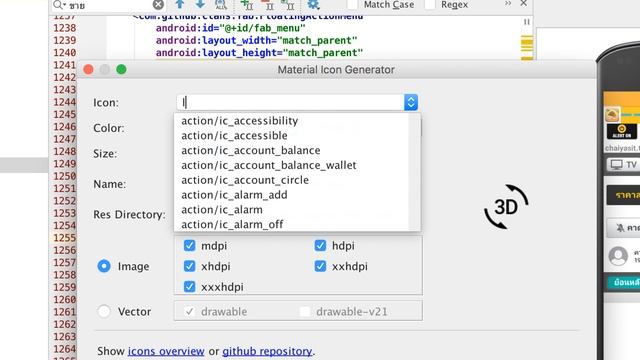Show more find options via double chevron
Image resolution: width=640 pixels, height=360 pixels.
(x=508, y=3)
